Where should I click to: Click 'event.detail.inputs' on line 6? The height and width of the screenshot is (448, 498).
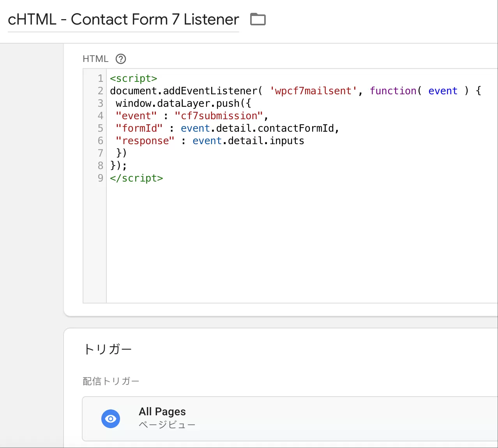tap(248, 141)
